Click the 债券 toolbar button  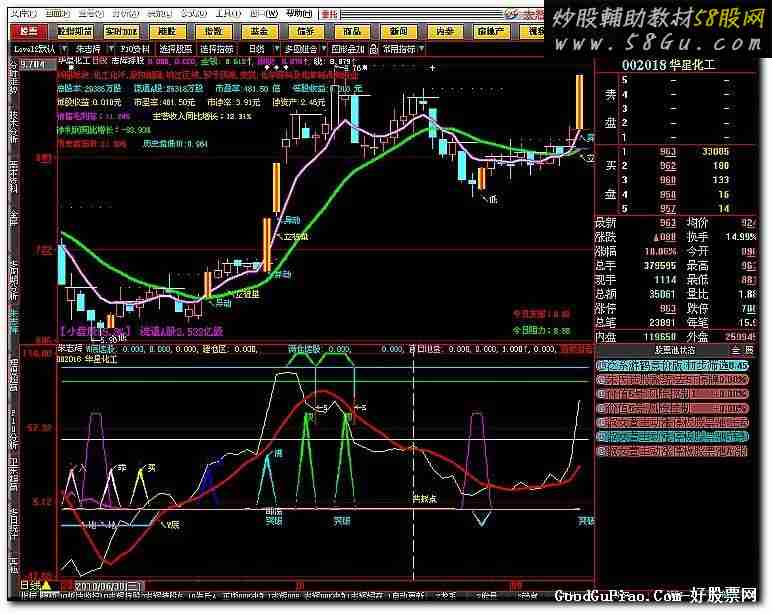coord(305,32)
